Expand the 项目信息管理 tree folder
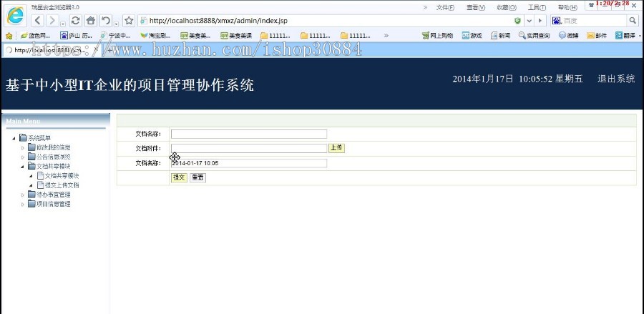 point(23,204)
